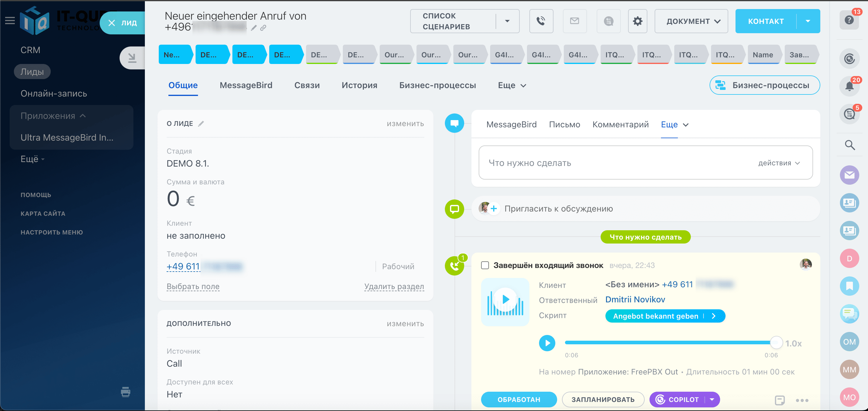Open help via the question mark icon
This screenshot has height=411, width=868.
(849, 20)
